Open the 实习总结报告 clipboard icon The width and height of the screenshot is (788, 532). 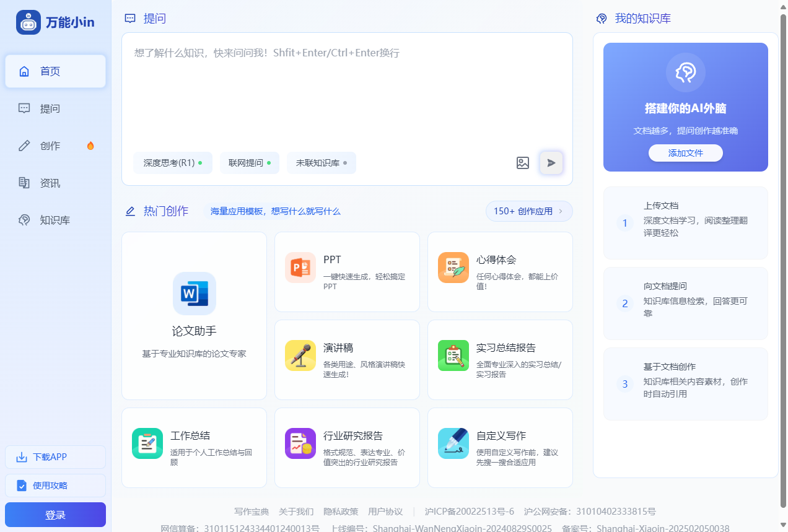coord(453,355)
